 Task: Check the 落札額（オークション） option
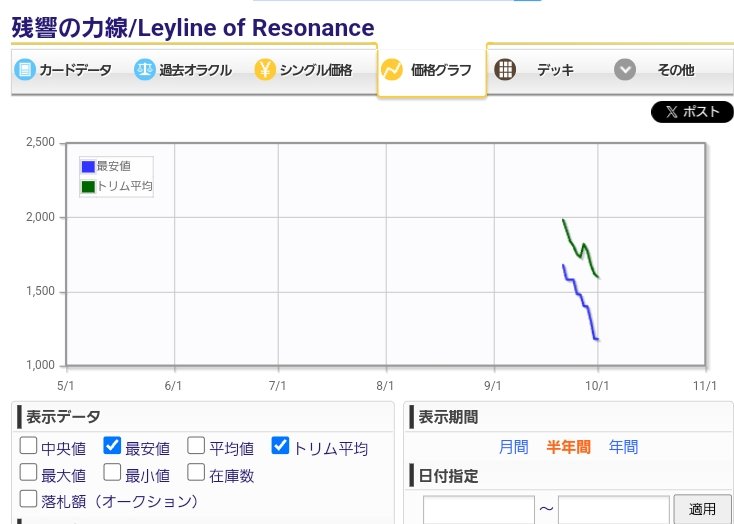click(29, 499)
